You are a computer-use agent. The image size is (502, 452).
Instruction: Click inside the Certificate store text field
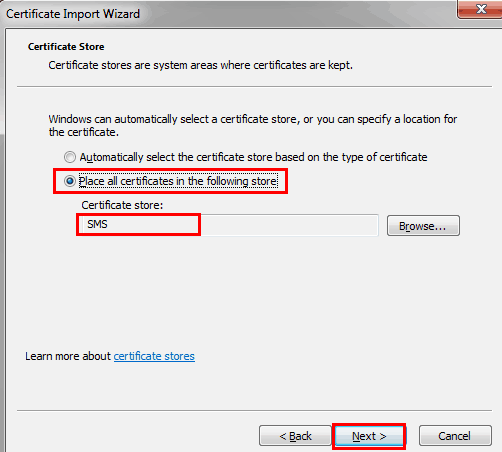click(228, 225)
